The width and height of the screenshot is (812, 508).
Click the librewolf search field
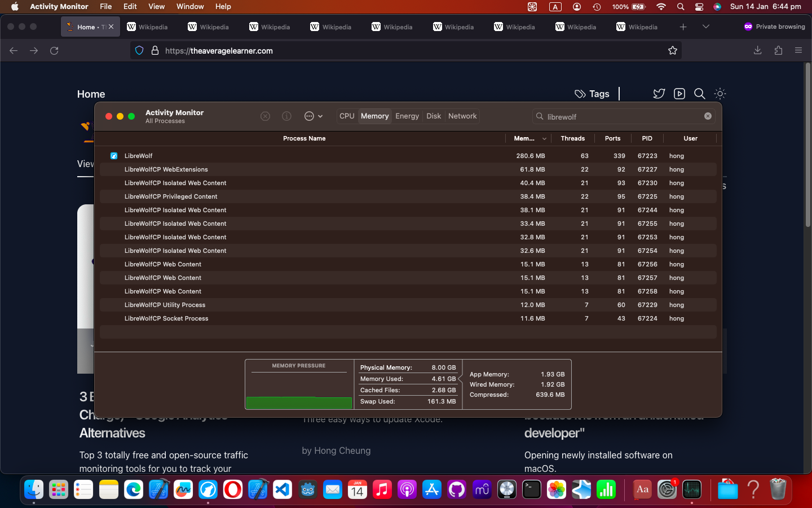point(624,117)
